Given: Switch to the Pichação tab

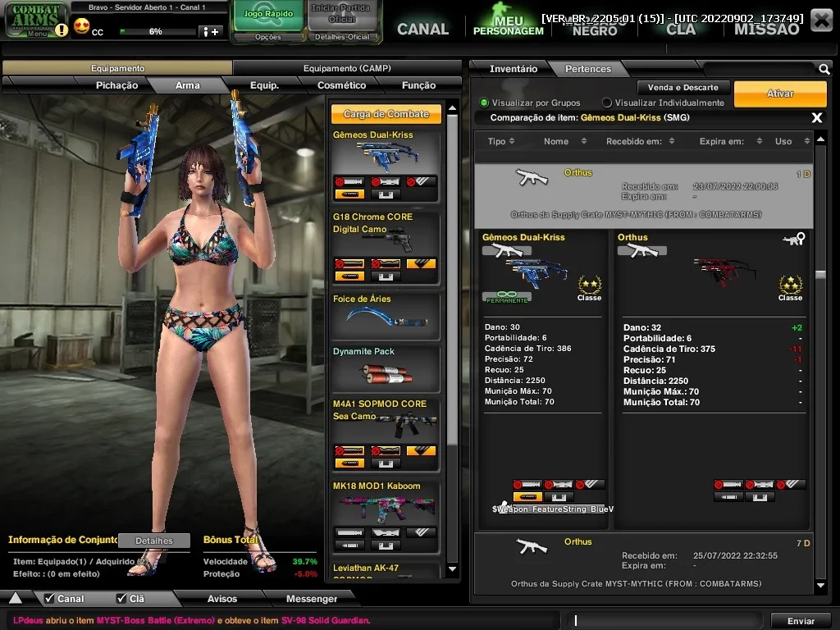Looking at the screenshot, I should 116,85.
